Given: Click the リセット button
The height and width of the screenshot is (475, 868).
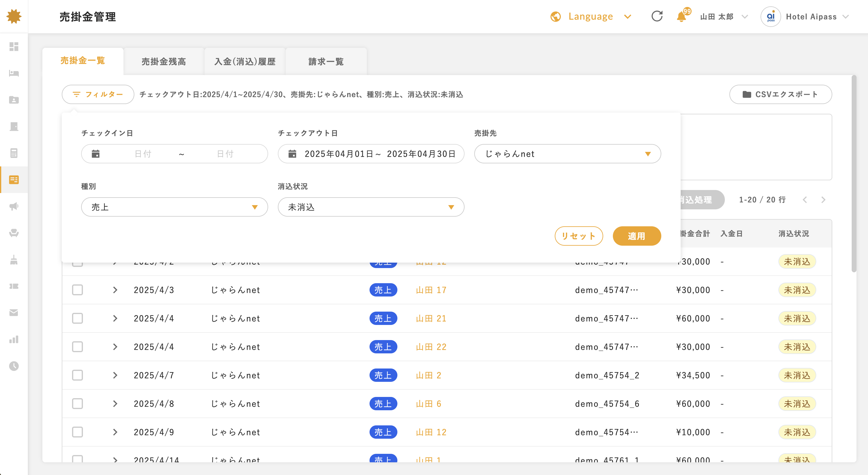Looking at the screenshot, I should click(579, 236).
